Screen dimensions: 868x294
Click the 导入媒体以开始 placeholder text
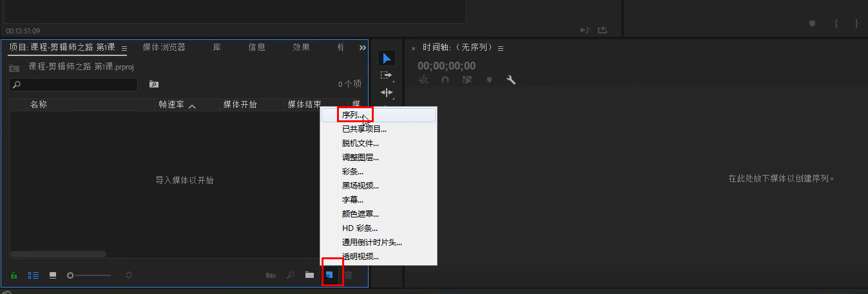point(184,181)
